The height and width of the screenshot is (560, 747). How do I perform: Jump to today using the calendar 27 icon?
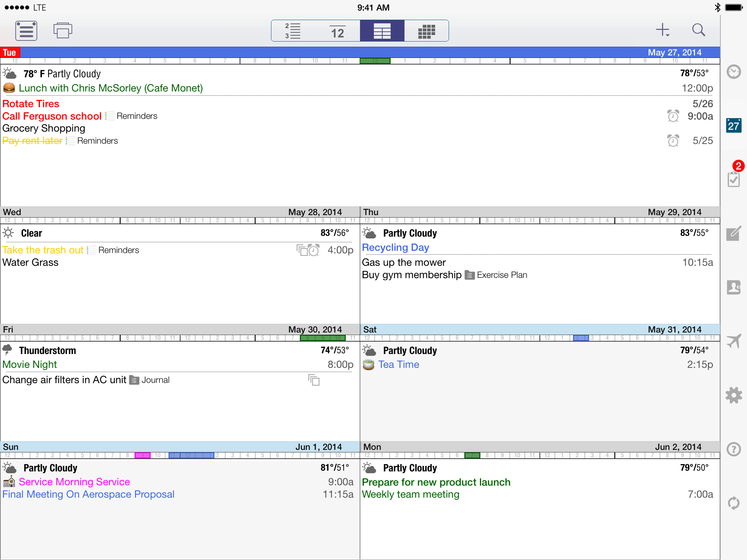734,126
